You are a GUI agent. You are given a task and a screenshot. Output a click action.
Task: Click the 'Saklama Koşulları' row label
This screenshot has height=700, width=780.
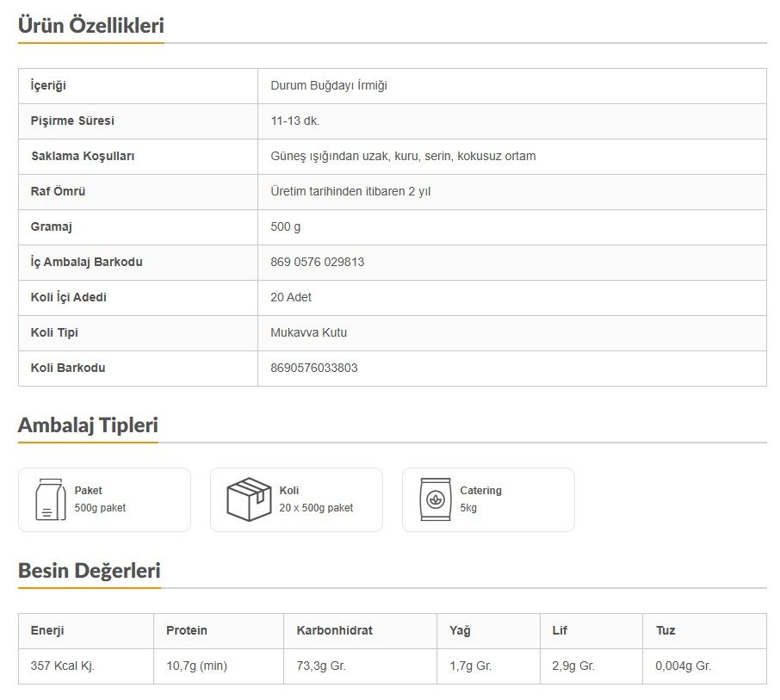pyautogui.click(x=83, y=156)
